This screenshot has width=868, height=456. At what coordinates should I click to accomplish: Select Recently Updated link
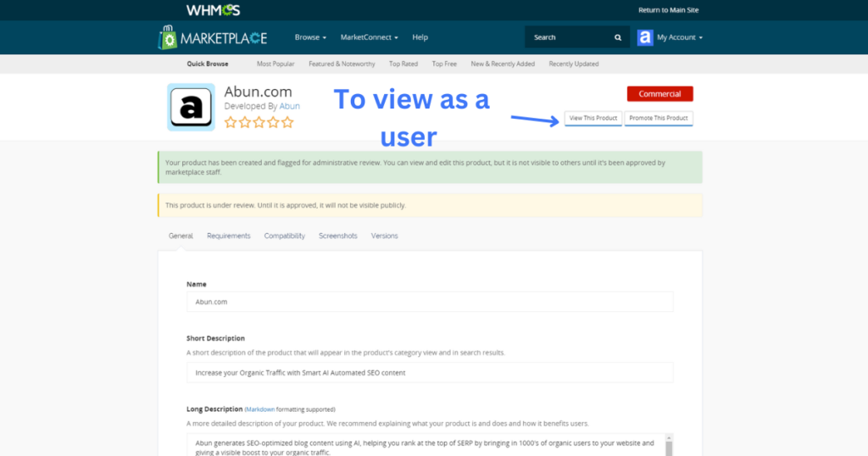tap(574, 64)
